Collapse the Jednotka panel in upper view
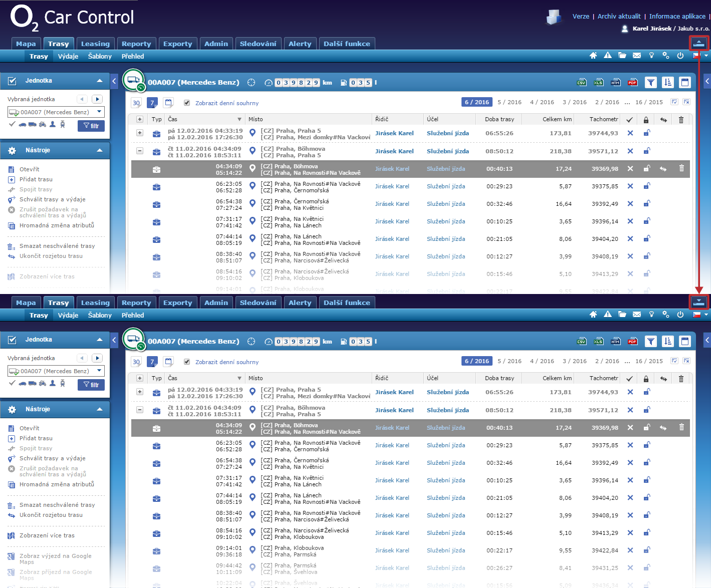Viewport: 711px width, 588px height. click(100, 81)
